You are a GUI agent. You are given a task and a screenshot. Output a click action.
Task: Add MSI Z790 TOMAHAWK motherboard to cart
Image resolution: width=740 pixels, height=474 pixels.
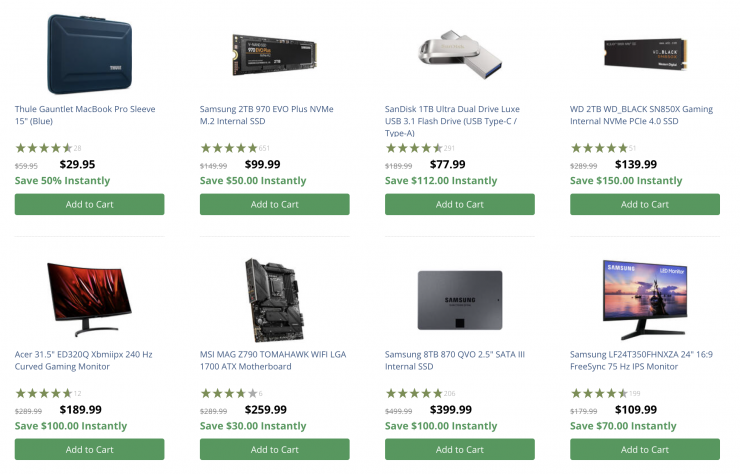pos(274,449)
